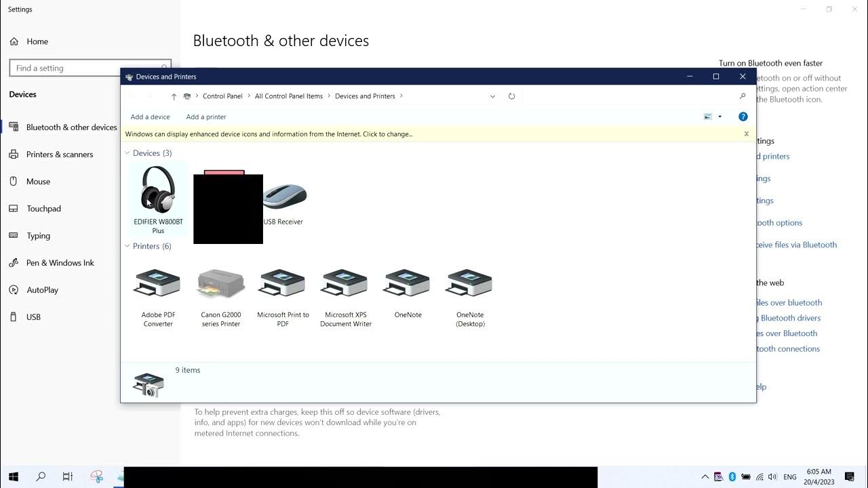The height and width of the screenshot is (488, 868).
Task: Select Microsoft XPS Document Writer printer
Action: pyautogui.click(x=345, y=298)
